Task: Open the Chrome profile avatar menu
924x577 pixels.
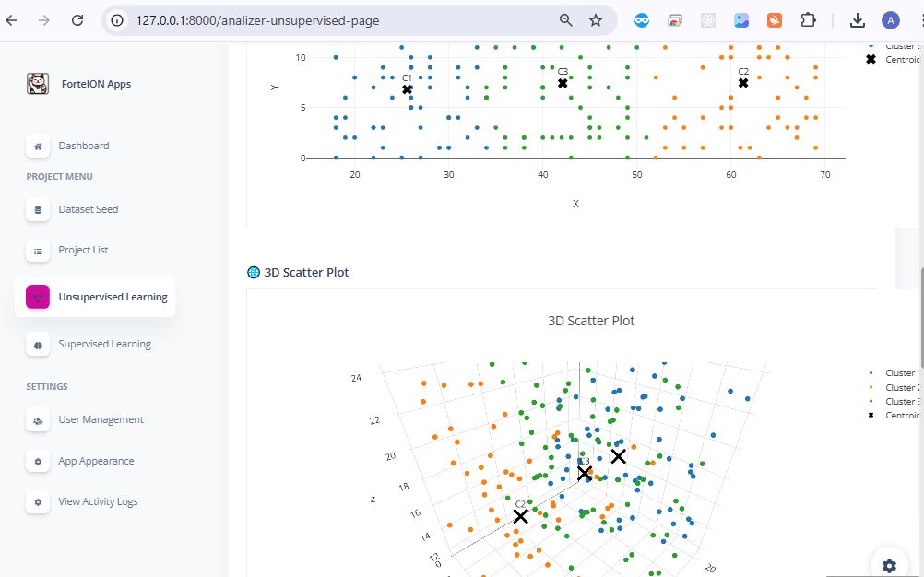Action: coord(890,20)
